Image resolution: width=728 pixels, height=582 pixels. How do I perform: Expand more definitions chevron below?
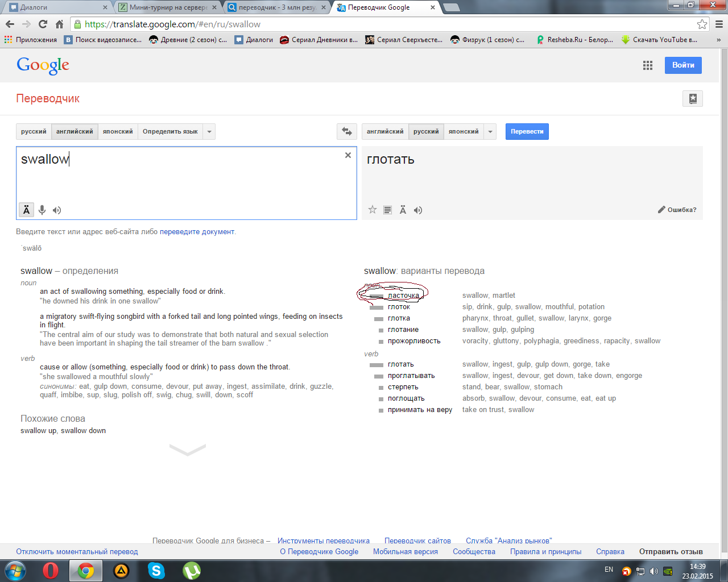(x=188, y=450)
